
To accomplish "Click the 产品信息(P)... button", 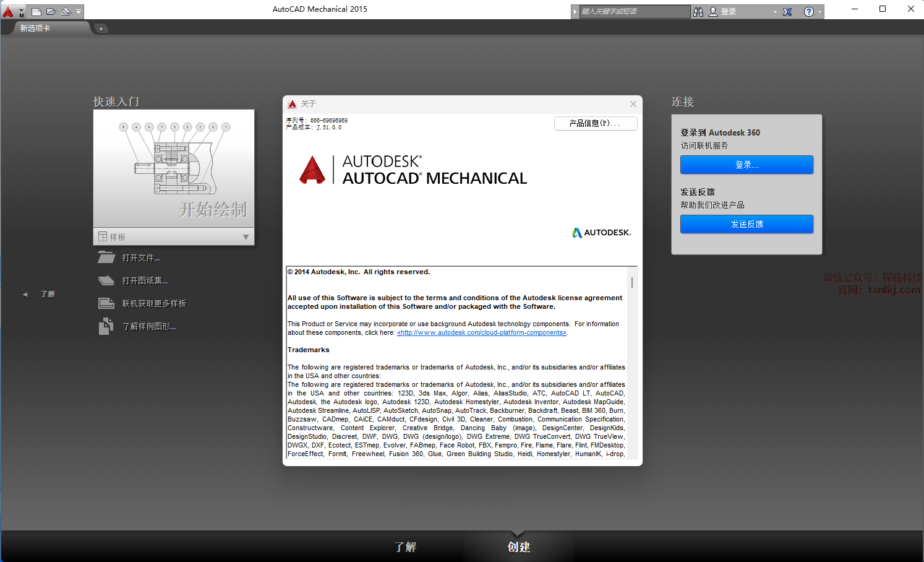I will click(x=595, y=123).
